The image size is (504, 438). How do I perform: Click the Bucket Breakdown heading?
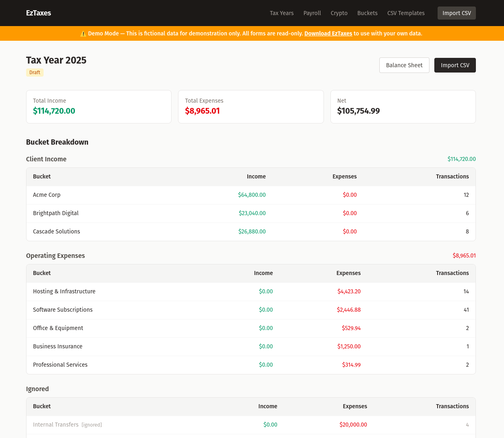tap(57, 142)
